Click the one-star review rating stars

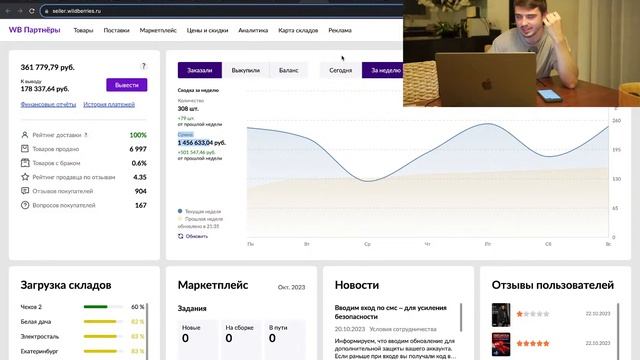(533, 314)
